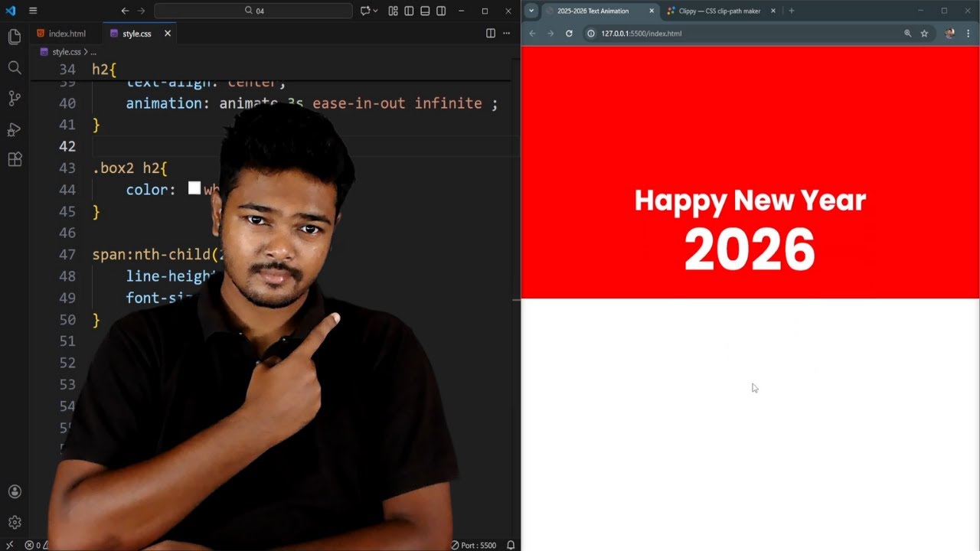
Task: Minimize the Chrome window
Action: coord(920,11)
